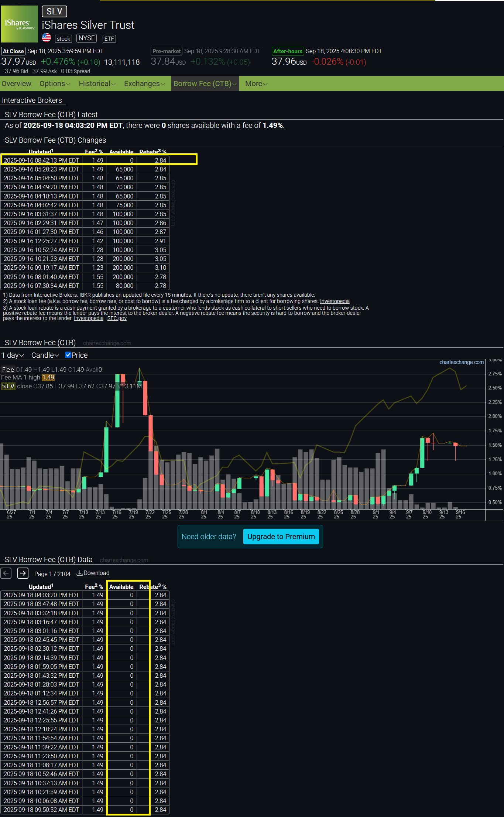Open the Candle chart type dropdown
The height and width of the screenshot is (817, 504).
45,355
